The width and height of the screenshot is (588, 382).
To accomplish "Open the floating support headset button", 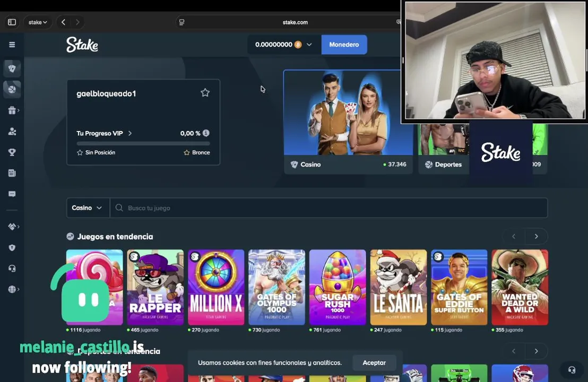I will point(572,370).
